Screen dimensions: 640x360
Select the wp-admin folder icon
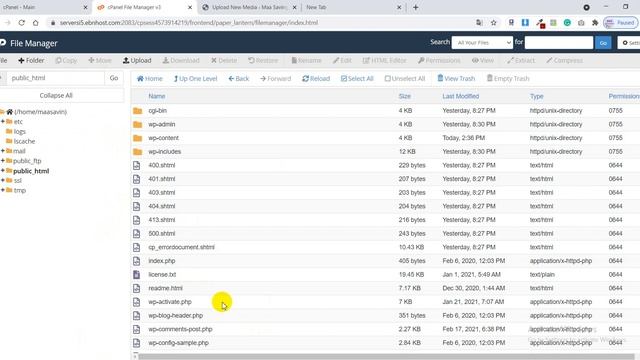[x=138, y=124]
